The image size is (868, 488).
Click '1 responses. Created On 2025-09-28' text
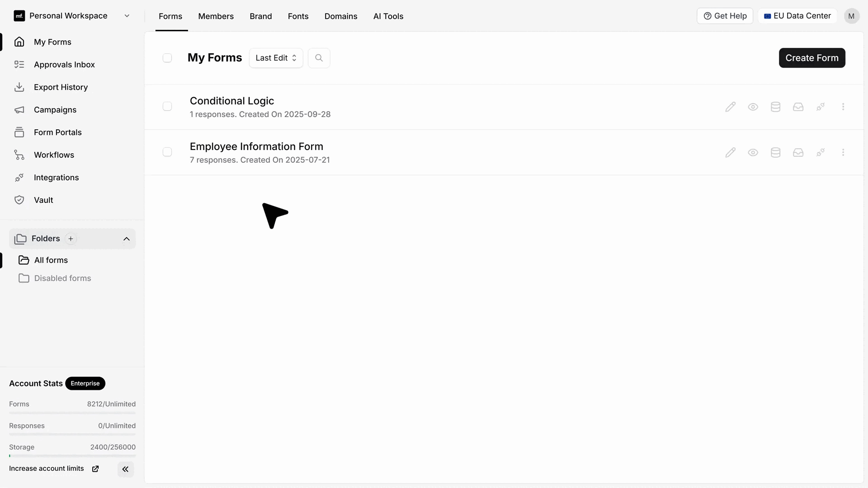click(x=260, y=114)
